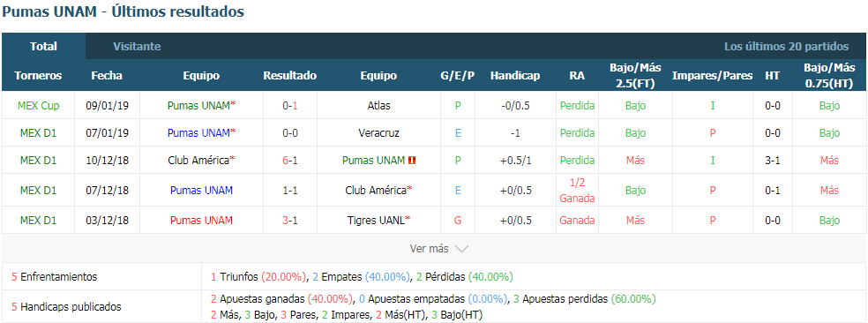Expand the Ver más chevron arrow
The width and height of the screenshot is (868, 323).
click(x=461, y=249)
